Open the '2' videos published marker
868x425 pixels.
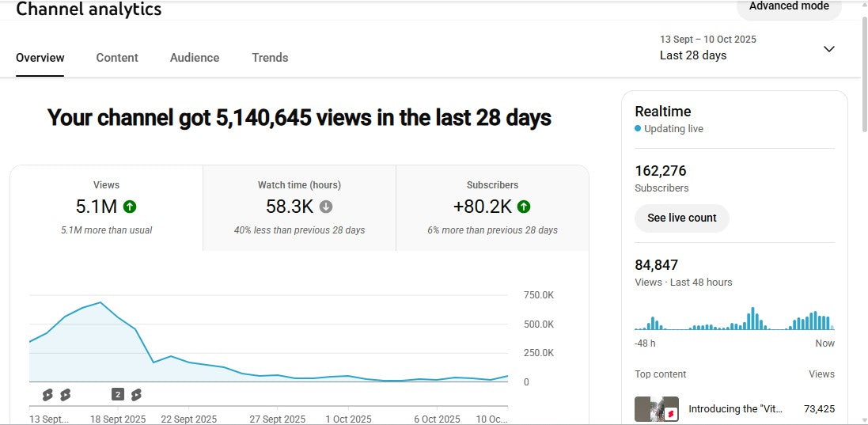118,394
